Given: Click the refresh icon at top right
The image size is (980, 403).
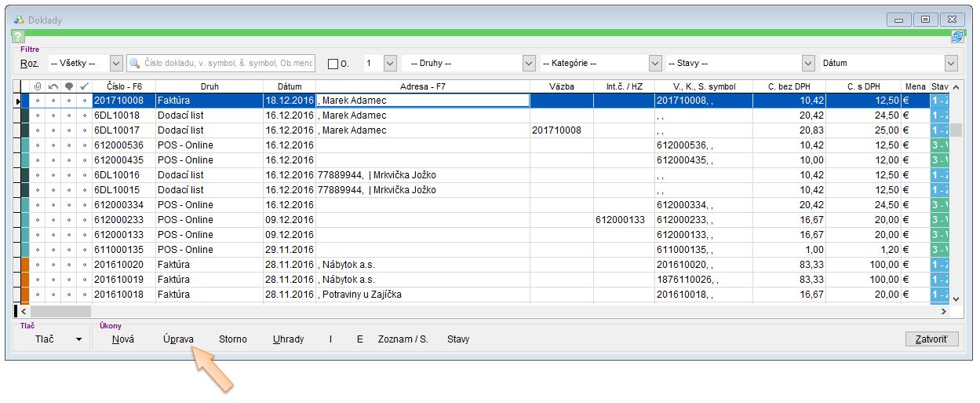Looking at the screenshot, I should tap(957, 36).
